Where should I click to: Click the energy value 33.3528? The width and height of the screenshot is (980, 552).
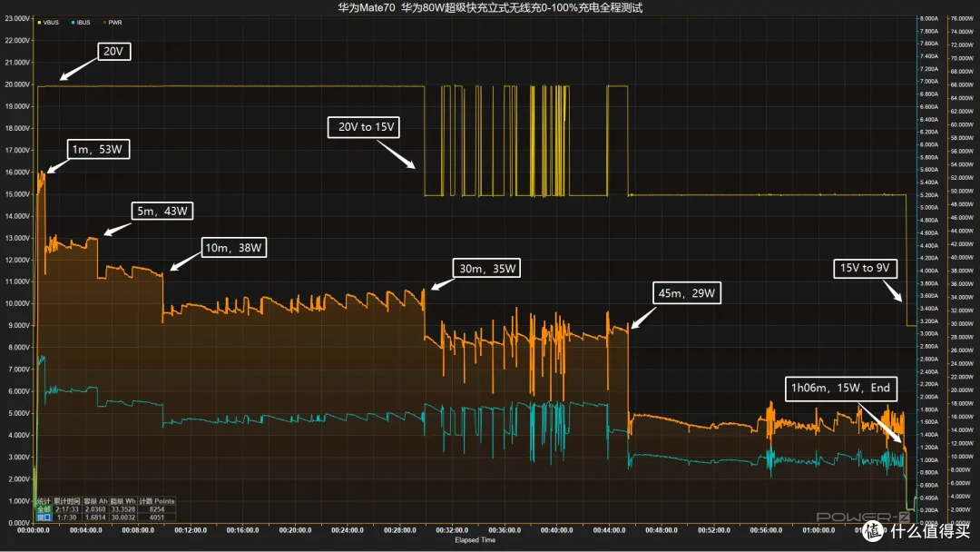coord(123,508)
